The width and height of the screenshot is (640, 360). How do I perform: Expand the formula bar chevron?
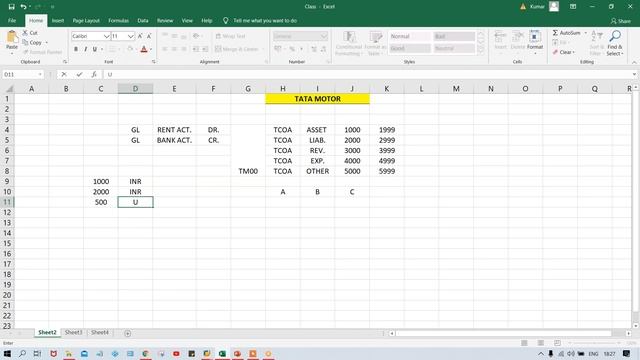tap(634, 74)
